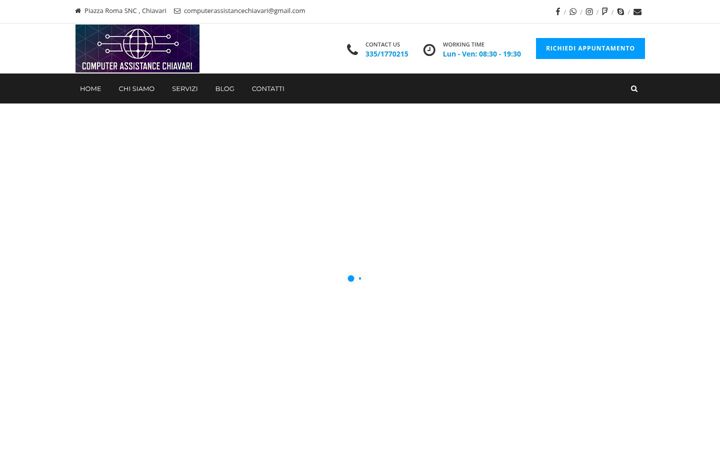
Task: Click the Piazza Roma SNC, Chiavari address
Action: click(125, 11)
